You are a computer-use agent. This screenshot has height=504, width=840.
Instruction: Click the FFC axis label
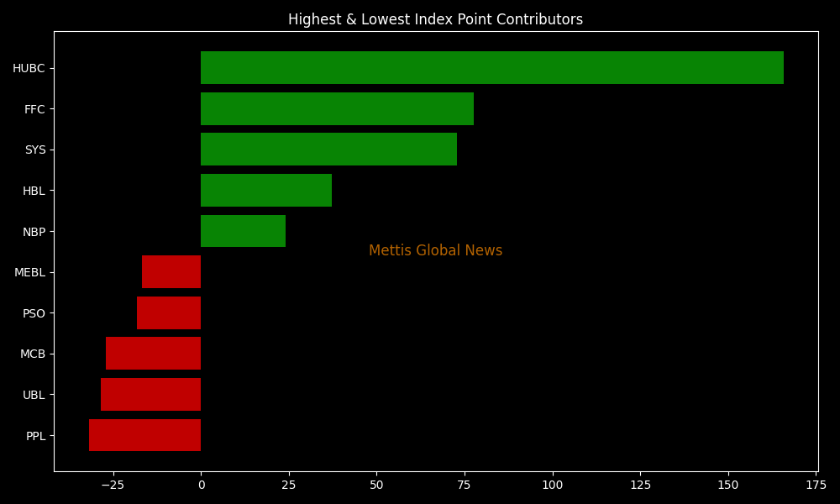click(34, 109)
